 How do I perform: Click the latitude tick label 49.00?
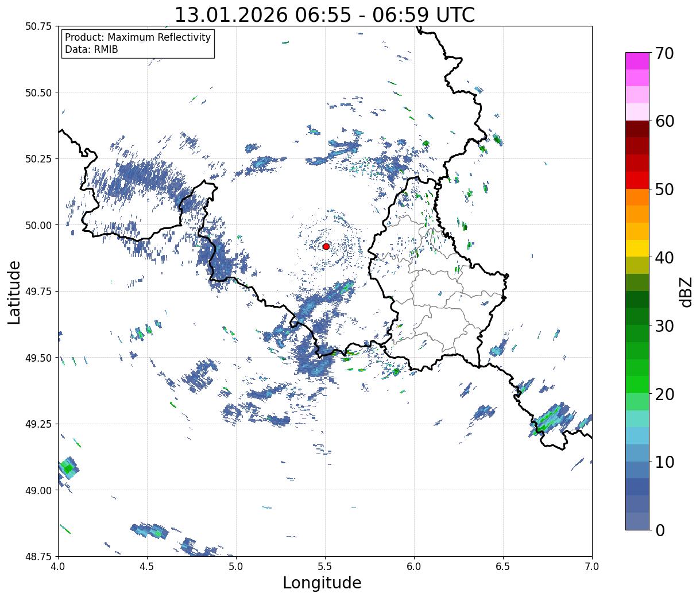[x=38, y=490]
